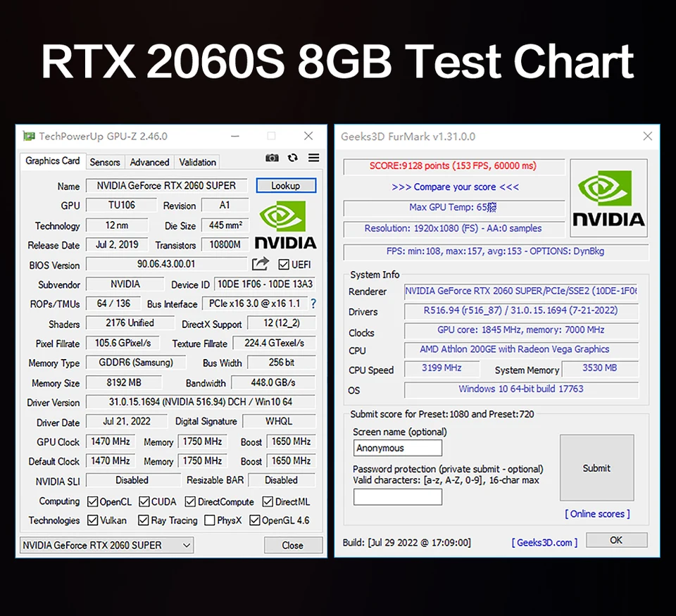Screen dimensions: 676x616
Task: Open the Compare your score link
Action: [456, 187]
